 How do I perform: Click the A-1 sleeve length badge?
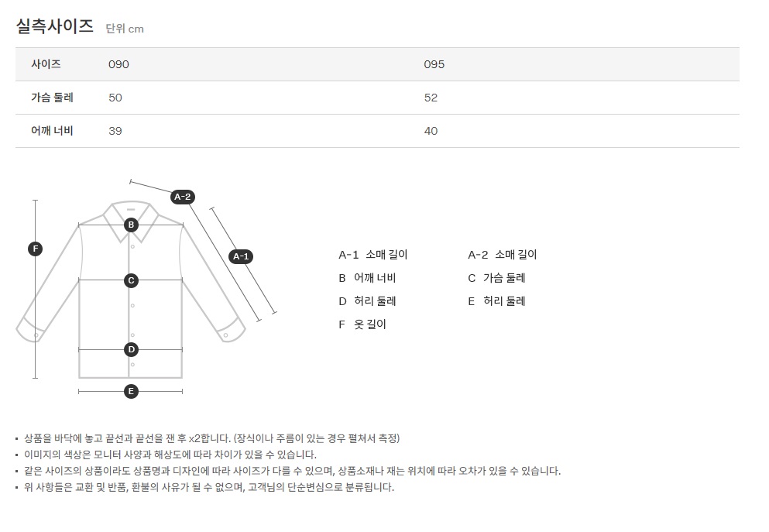[x=241, y=256]
